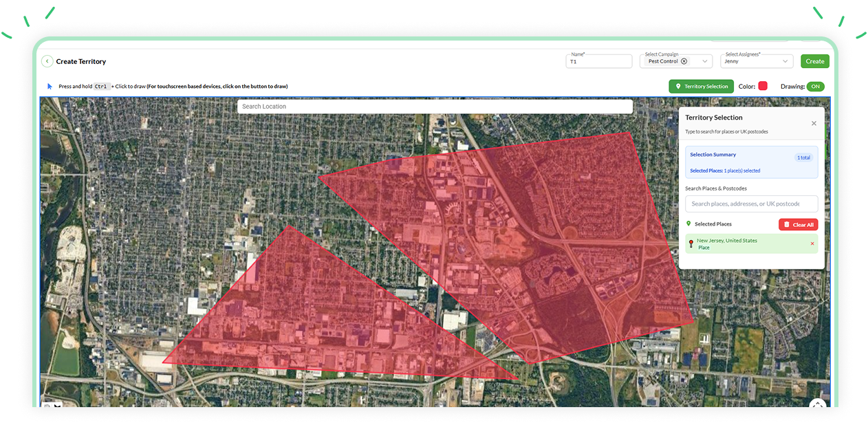Click the green pin beside Selected Places
The width and height of the screenshot is (868, 425).
coord(688,224)
